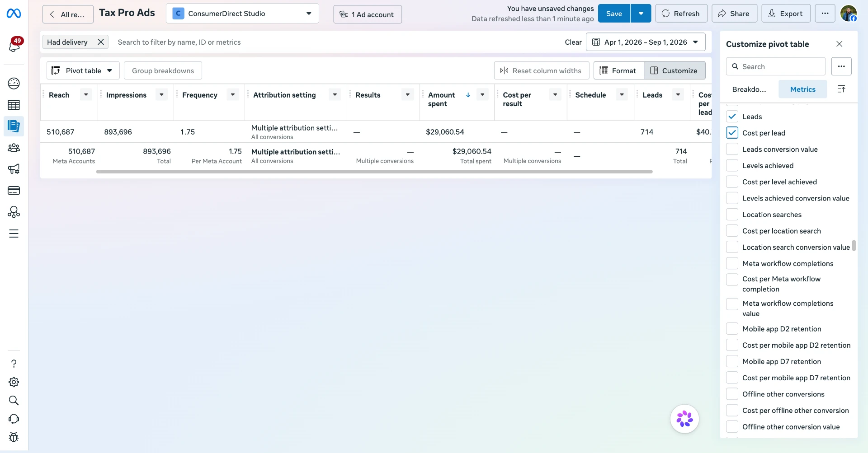The height and width of the screenshot is (453, 868).
Task: Open the All tools hamburger menu
Action: click(14, 234)
